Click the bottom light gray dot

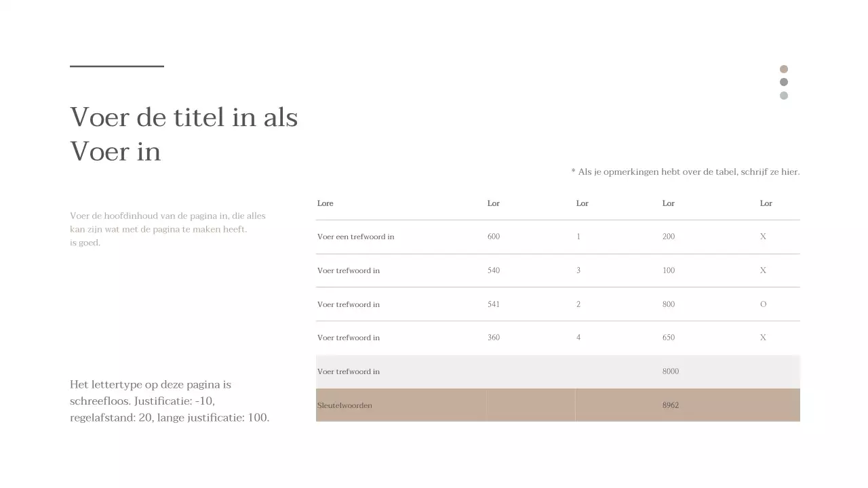(784, 96)
